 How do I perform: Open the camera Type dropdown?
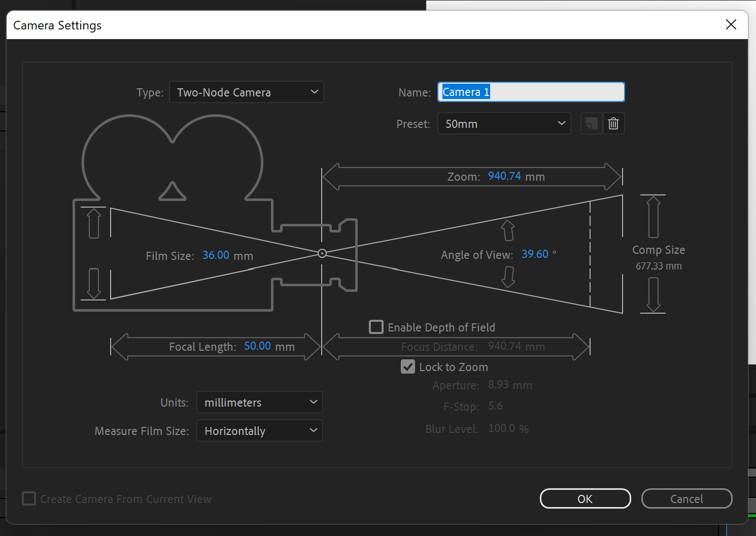pyautogui.click(x=247, y=92)
